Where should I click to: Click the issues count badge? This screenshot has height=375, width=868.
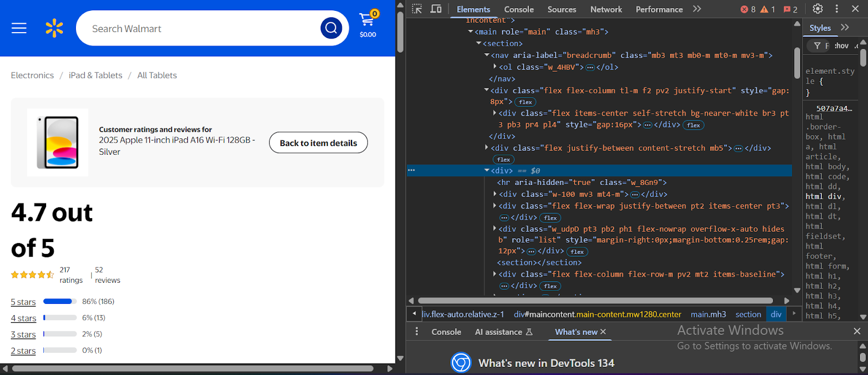click(x=790, y=9)
